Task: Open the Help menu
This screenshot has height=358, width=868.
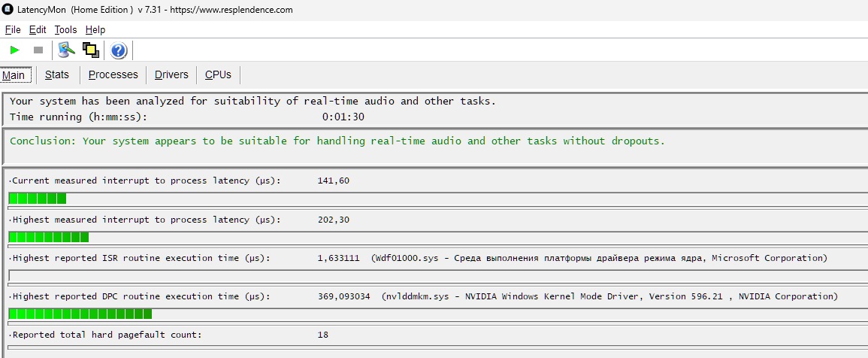Action: [x=95, y=30]
